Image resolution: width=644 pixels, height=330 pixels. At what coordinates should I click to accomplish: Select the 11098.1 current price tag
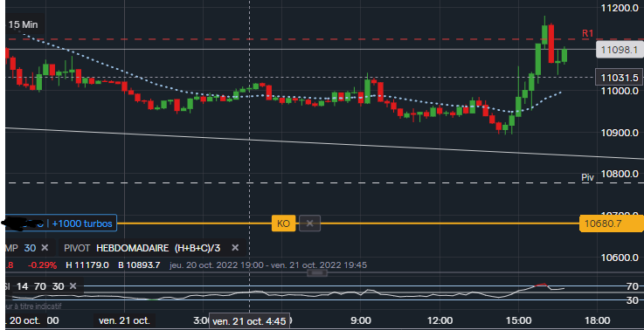tap(620, 50)
